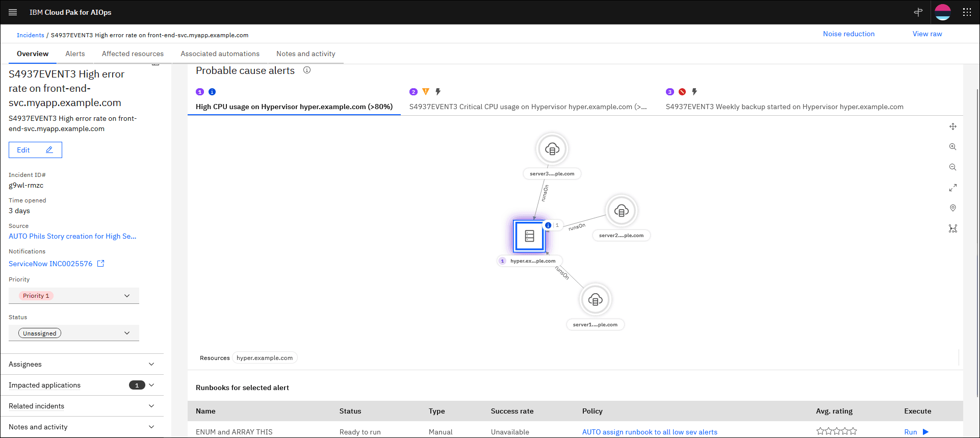Open the app switcher grid icon
Viewport: 980px width, 438px height.
click(967, 12)
